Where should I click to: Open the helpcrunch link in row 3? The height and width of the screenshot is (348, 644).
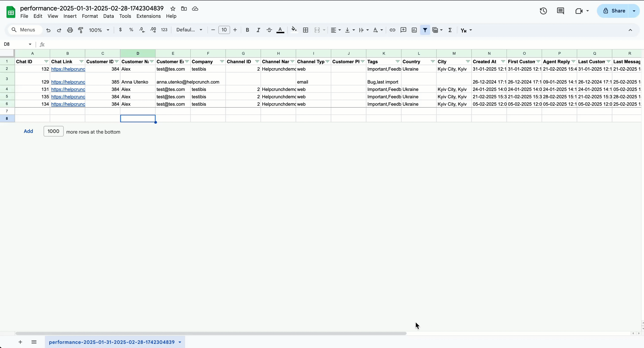(x=68, y=82)
